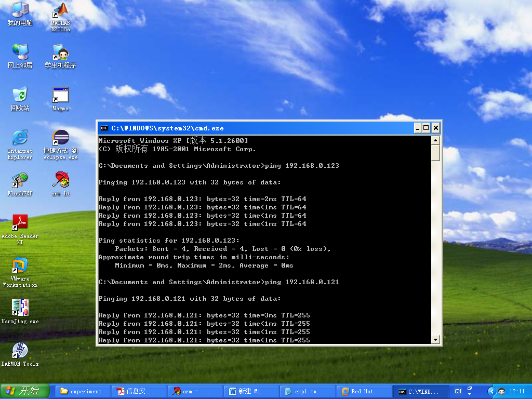Select the eclipse.exe shortcut icon

[60, 144]
